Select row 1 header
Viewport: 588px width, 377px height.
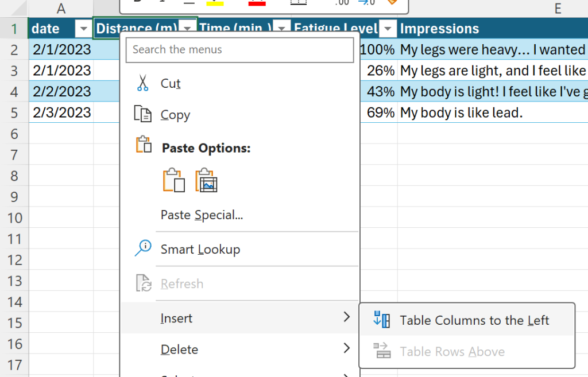tap(14, 29)
